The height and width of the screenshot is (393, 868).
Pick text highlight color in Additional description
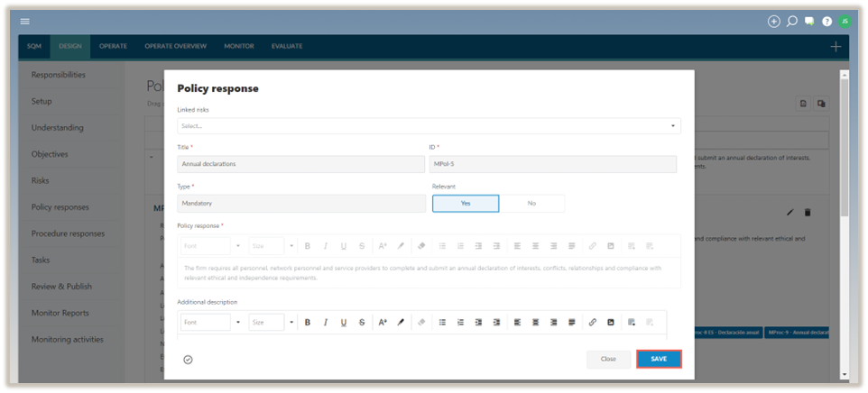[402, 322]
